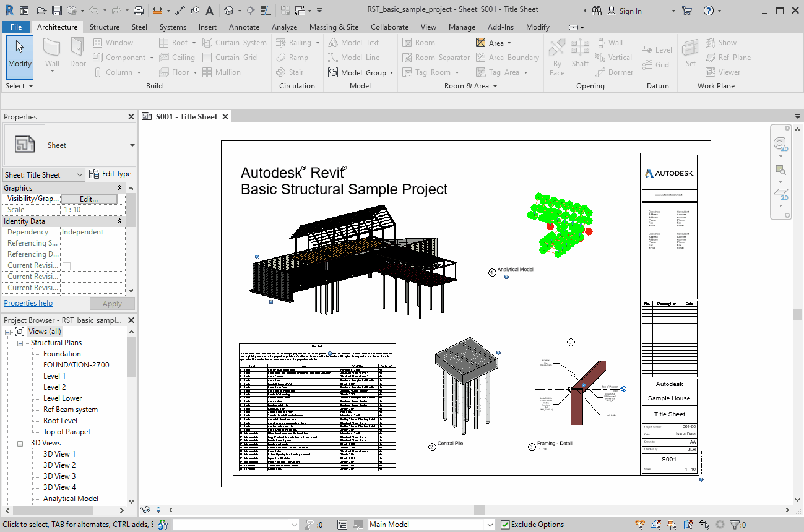Expand the Select panel dropdown

pos(19,86)
